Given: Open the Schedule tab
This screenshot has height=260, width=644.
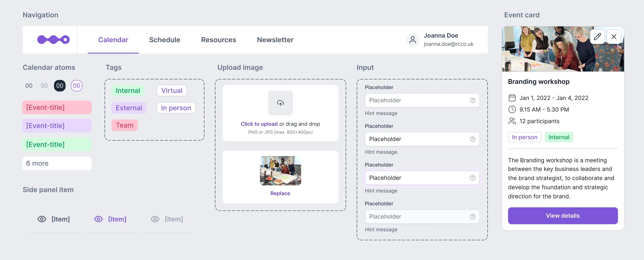Looking at the screenshot, I should tap(165, 40).
